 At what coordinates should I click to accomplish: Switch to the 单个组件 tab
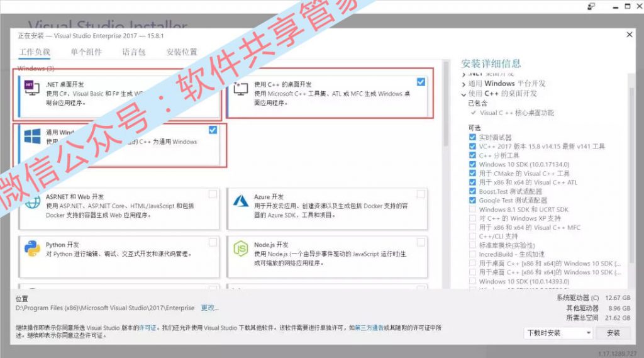point(86,52)
